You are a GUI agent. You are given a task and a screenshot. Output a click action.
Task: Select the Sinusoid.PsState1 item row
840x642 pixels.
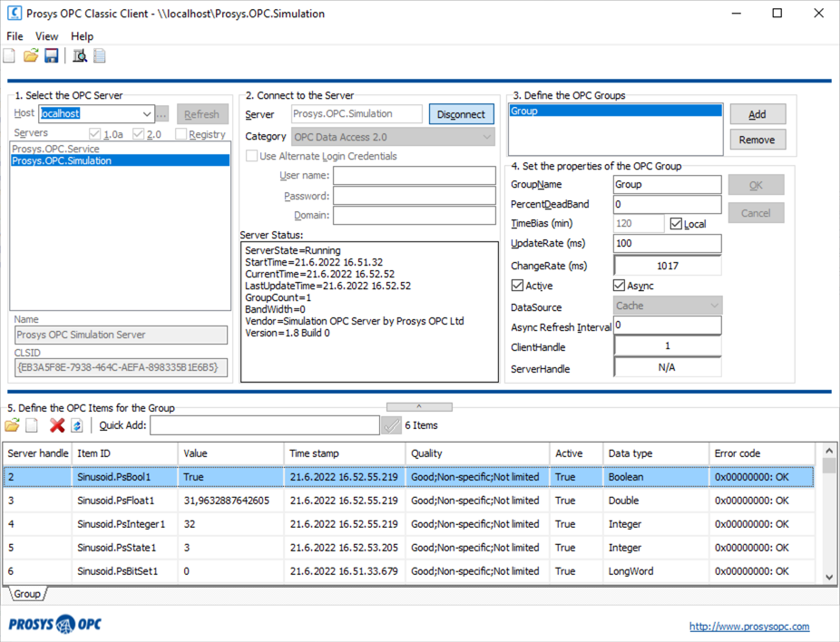click(x=409, y=548)
